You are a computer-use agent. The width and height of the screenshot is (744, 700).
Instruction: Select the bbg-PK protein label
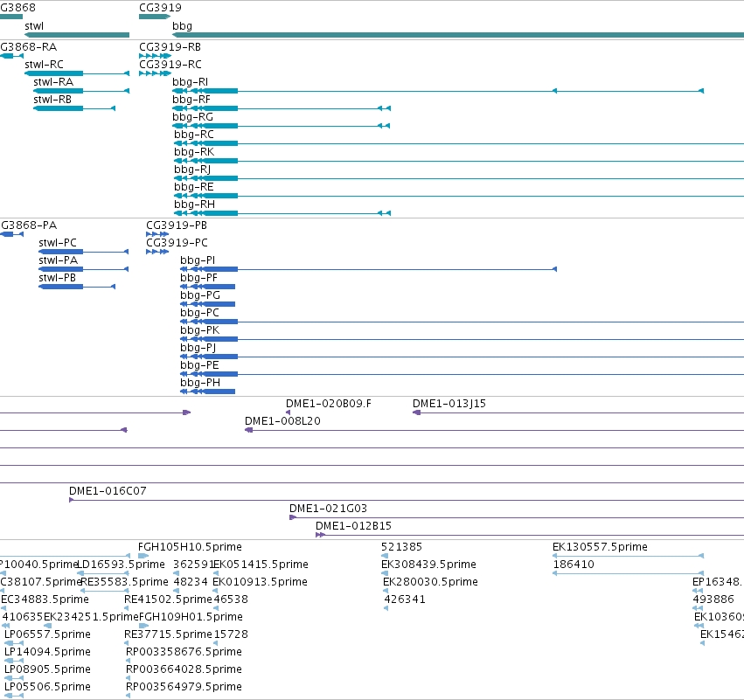coord(199,330)
